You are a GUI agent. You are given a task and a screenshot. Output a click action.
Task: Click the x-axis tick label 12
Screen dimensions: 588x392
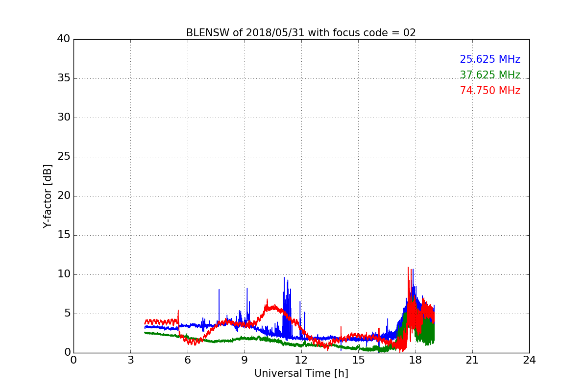(301, 360)
